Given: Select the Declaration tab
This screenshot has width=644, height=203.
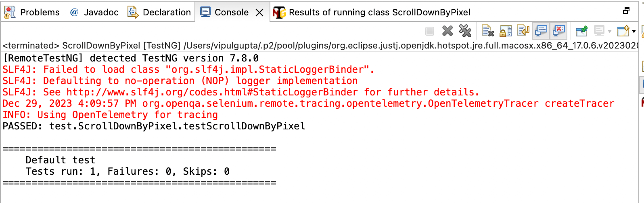Looking at the screenshot, I should 159,13.
